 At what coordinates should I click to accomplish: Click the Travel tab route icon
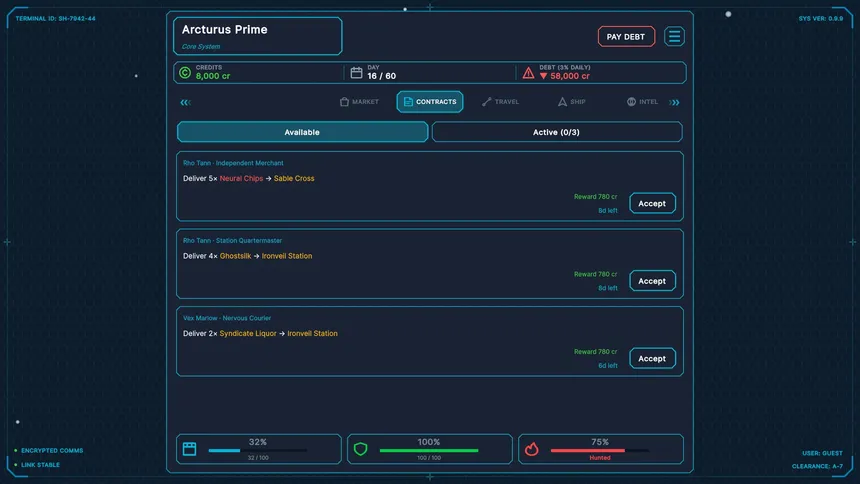click(x=486, y=102)
